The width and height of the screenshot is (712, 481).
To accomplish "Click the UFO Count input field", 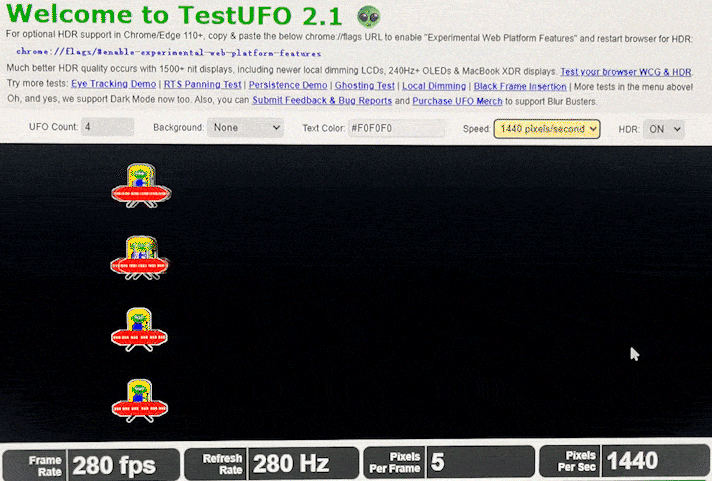I will tap(108, 127).
